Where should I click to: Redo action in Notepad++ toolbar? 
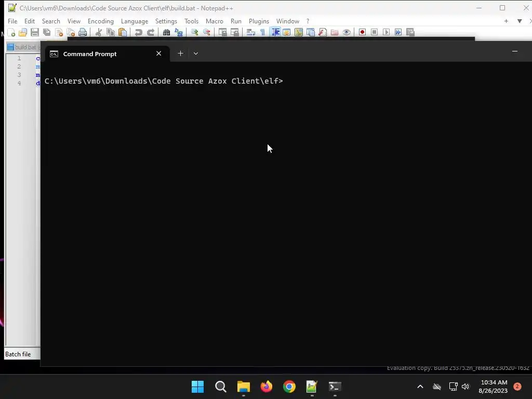coord(151,32)
